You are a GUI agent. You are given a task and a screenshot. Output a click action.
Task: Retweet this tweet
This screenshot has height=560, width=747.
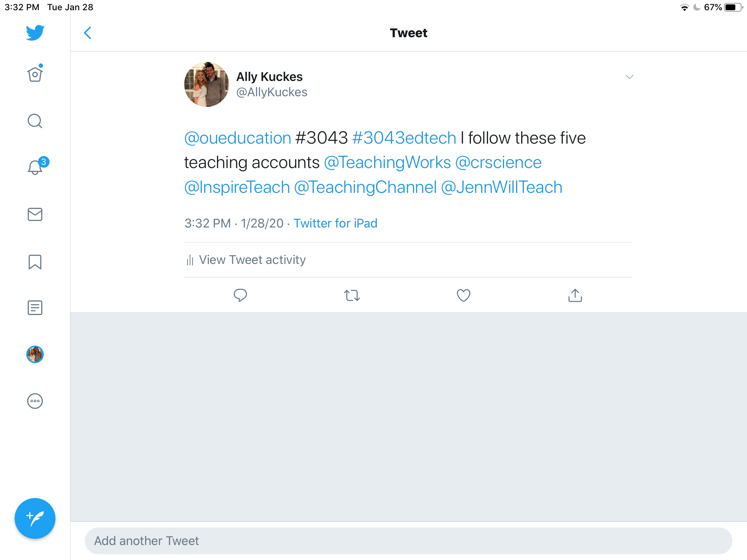pos(352,295)
